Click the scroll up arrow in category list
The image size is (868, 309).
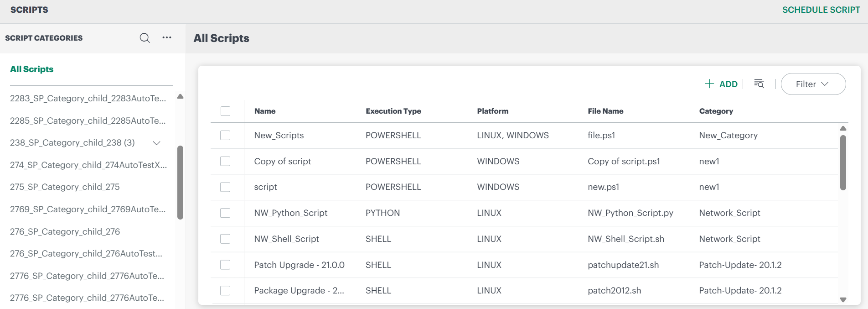[180, 96]
